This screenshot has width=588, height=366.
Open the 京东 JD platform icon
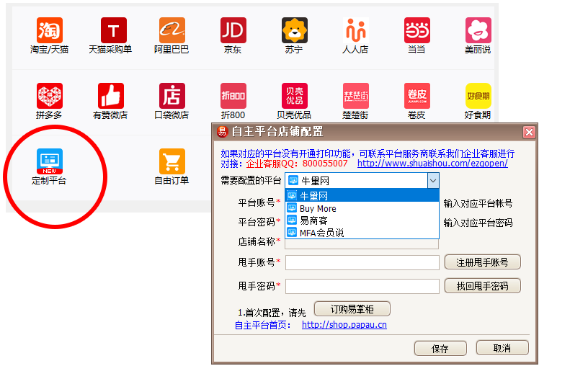pyautogui.click(x=233, y=30)
